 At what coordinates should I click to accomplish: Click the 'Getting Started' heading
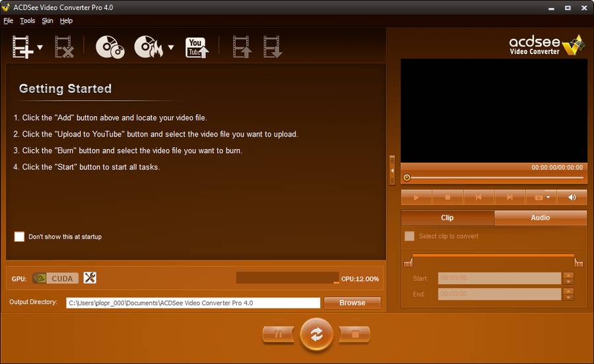click(65, 88)
